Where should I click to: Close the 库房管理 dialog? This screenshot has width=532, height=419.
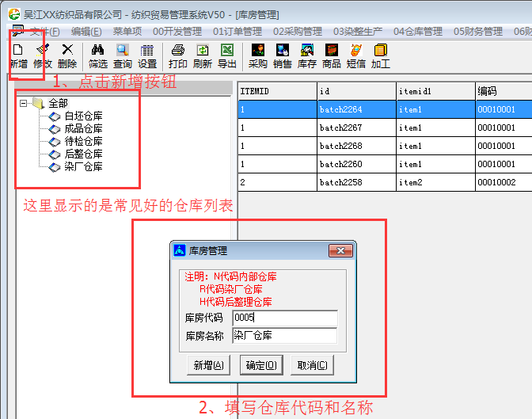coord(340,251)
